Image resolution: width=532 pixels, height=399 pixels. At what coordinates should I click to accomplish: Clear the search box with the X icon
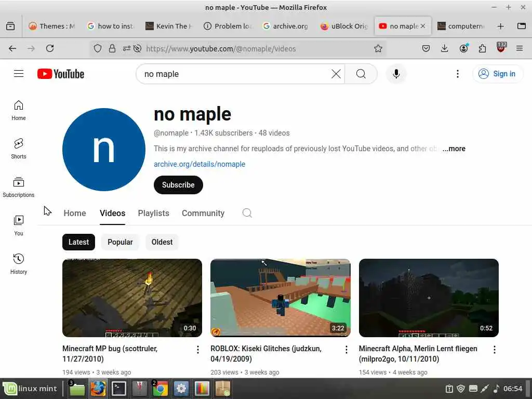pos(336,74)
